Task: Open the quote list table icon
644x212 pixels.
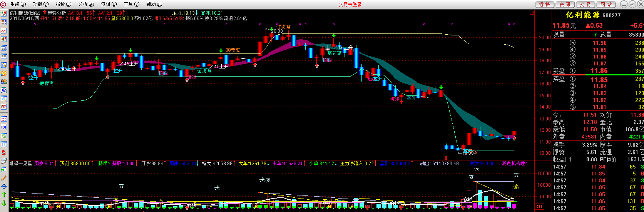Action: click(x=3, y=22)
